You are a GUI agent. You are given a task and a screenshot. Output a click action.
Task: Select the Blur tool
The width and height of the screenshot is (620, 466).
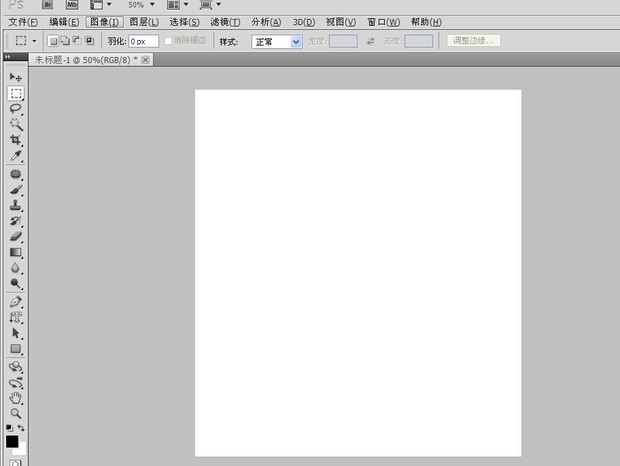click(15, 268)
